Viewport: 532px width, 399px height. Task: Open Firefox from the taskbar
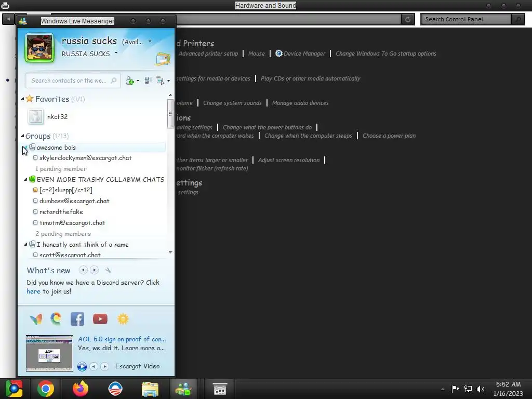(x=81, y=389)
